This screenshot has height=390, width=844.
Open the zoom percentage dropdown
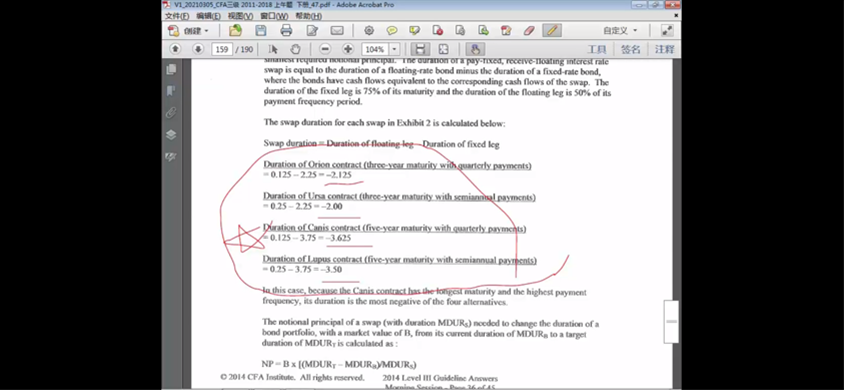tap(395, 49)
